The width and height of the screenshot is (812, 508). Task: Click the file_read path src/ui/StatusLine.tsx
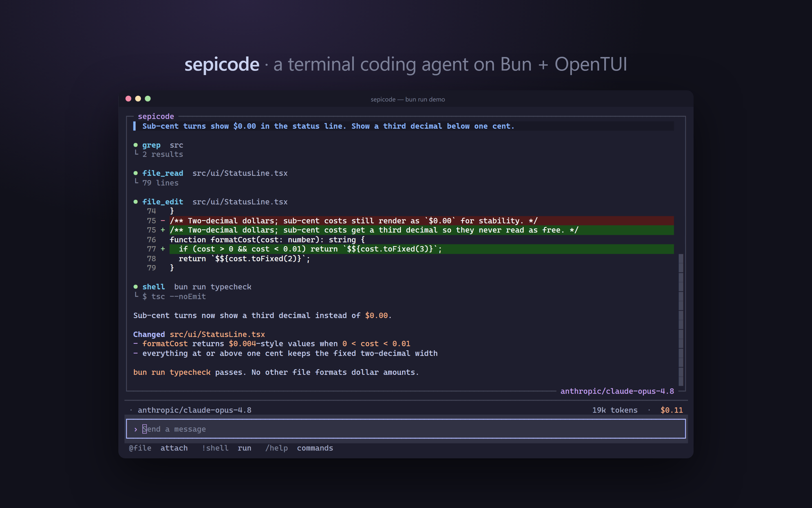click(x=240, y=173)
